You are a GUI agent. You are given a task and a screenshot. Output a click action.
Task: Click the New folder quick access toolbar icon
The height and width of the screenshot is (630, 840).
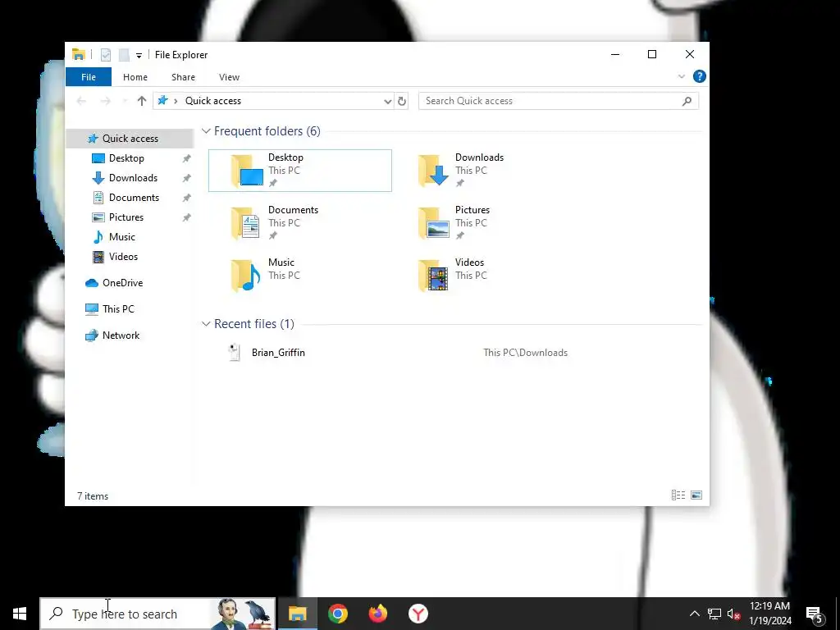(x=124, y=55)
